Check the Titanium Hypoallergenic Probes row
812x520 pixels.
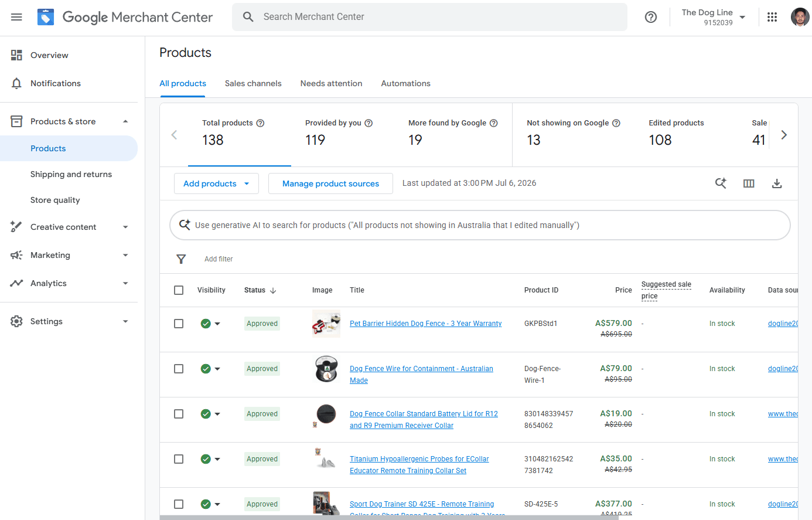(179, 459)
